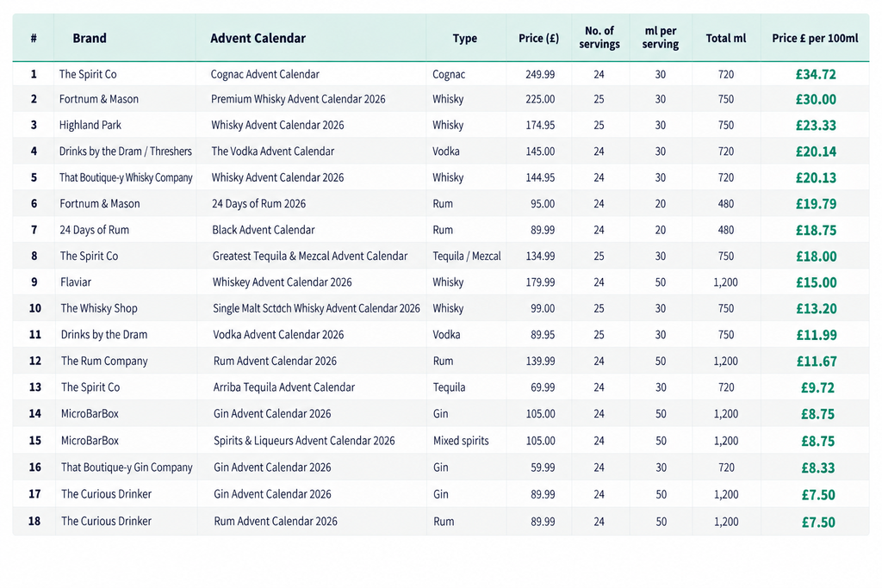Click the £23.33 price per 100ml value

(x=816, y=126)
